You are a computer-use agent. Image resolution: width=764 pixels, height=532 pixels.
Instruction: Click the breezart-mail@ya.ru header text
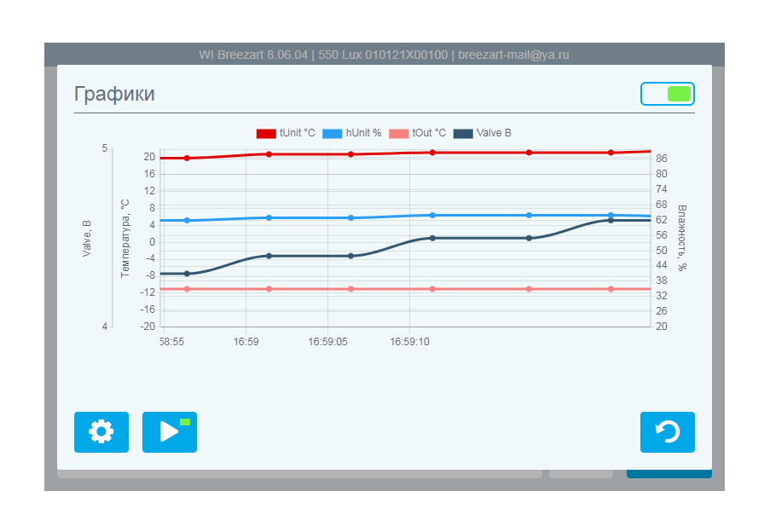pyautogui.click(x=513, y=55)
